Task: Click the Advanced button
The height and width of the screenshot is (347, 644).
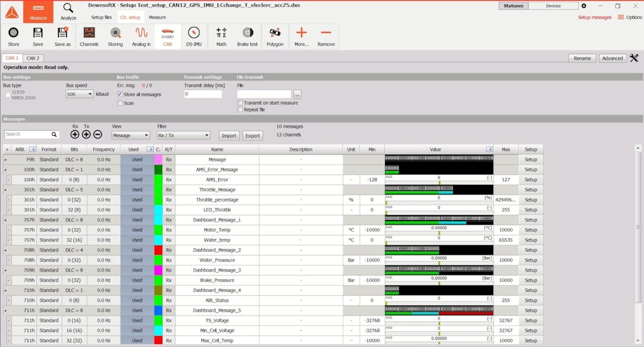Action: (x=613, y=58)
